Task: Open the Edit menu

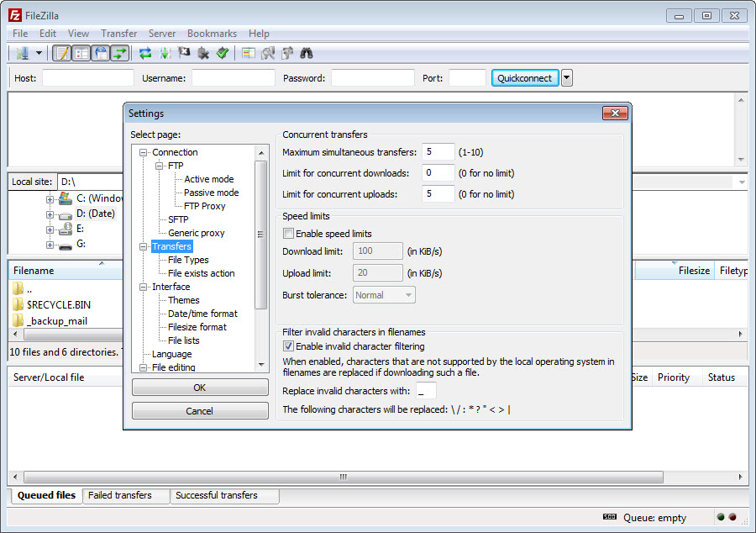Action: coord(48,34)
